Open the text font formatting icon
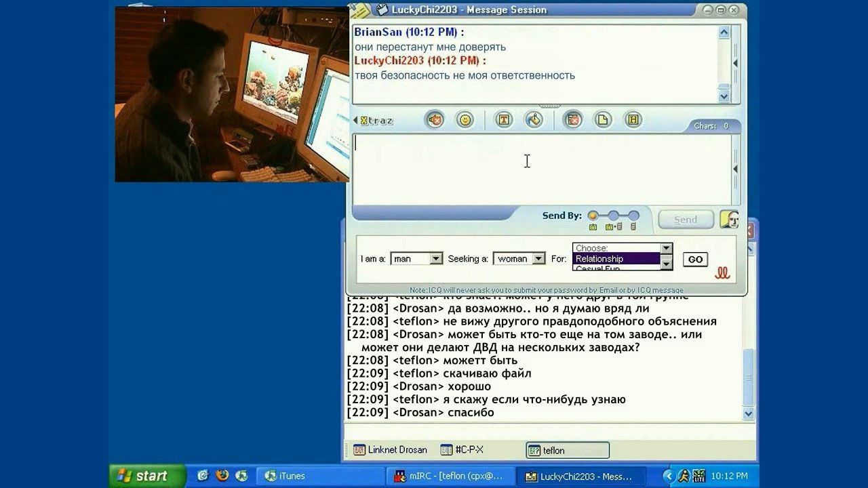Screen dimensions: 868x488 click(x=504, y=120)
